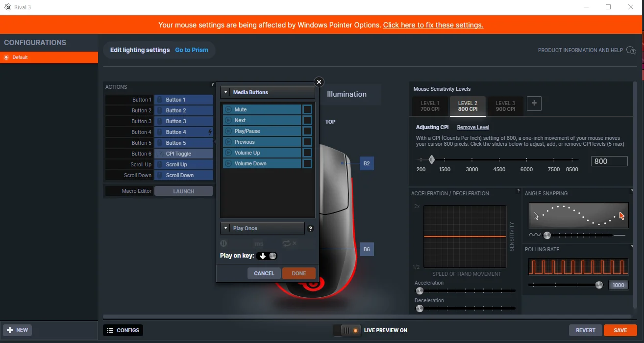Launch the Macro Editor

pyautogui.click(x=184, y=191)
